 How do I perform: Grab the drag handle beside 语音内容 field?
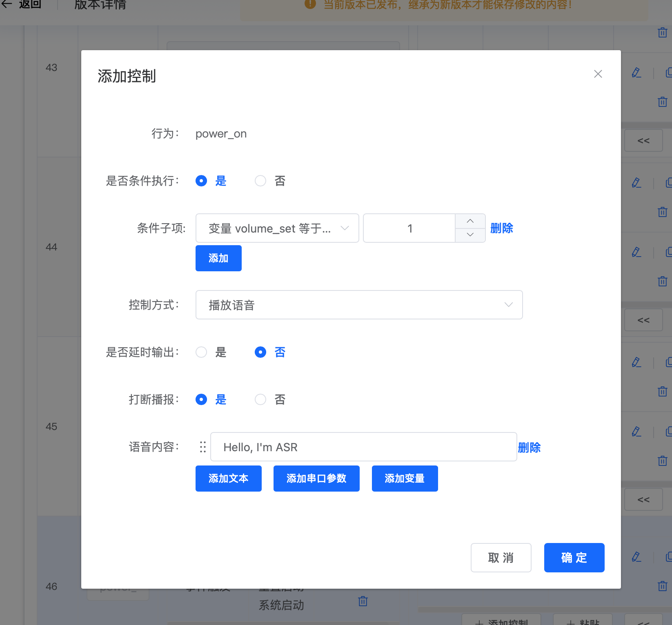(202, 447)
